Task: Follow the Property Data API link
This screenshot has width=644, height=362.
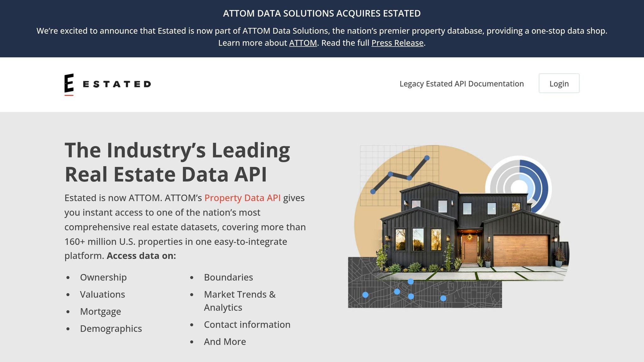Action: point(242,198)
